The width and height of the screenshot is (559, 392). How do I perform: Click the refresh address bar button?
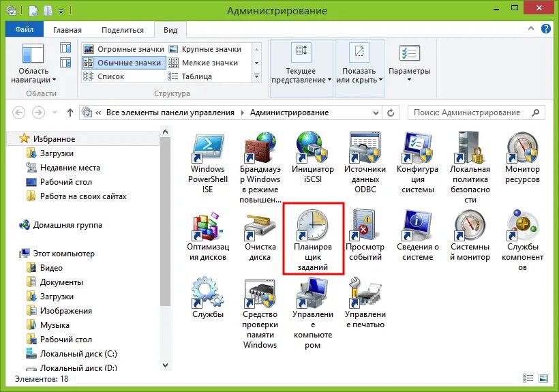pos(391,112)
